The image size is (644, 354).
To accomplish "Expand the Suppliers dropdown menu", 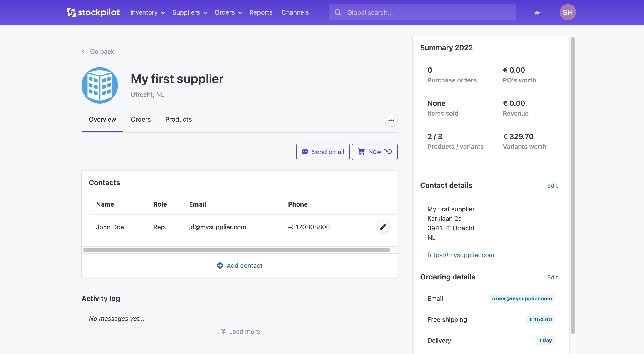I will pos(190,12).
